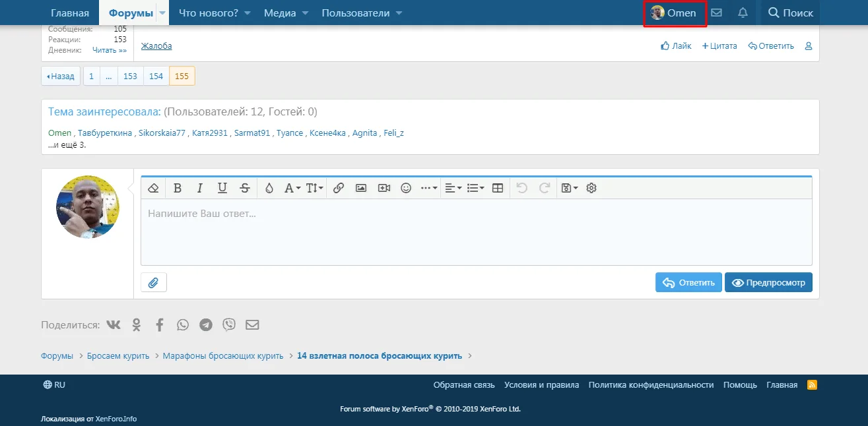Viewport: 868px width, 426px height.
Task: Open the text color droplet picker
Action: (x=269, y=188)
